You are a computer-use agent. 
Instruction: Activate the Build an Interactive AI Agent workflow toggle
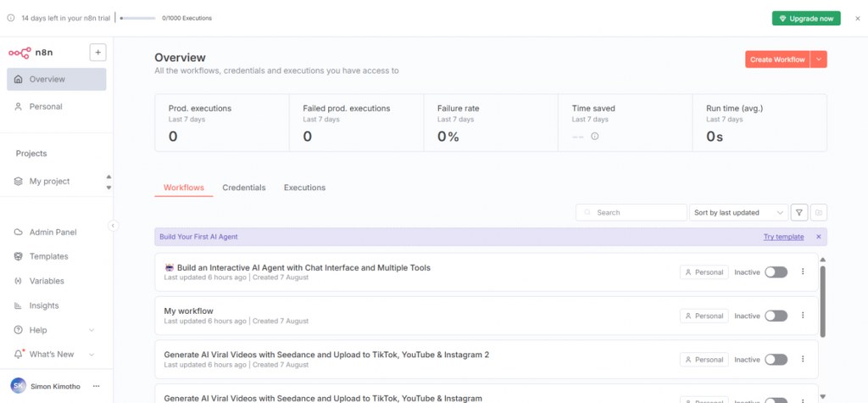(776, 272)
